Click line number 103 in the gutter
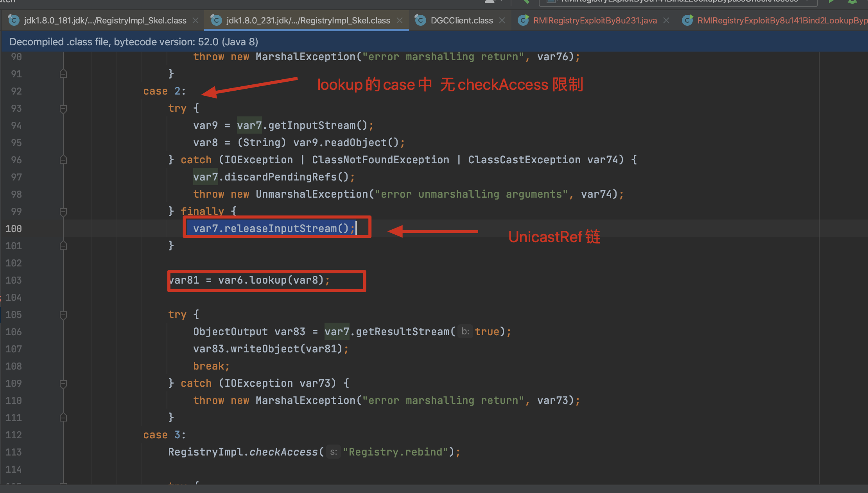The width and height of the screenshot is (868, 493). [x=14, y=280]
